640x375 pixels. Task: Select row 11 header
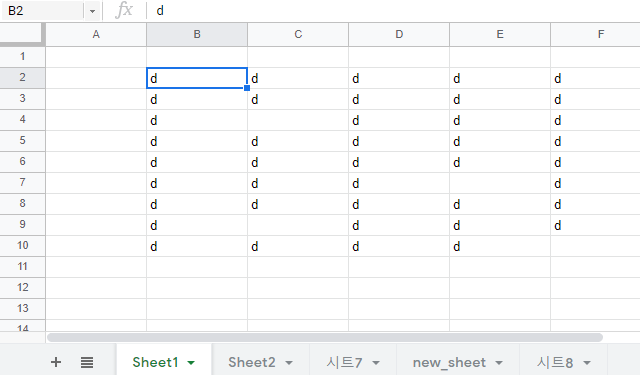tap(22, 266)
